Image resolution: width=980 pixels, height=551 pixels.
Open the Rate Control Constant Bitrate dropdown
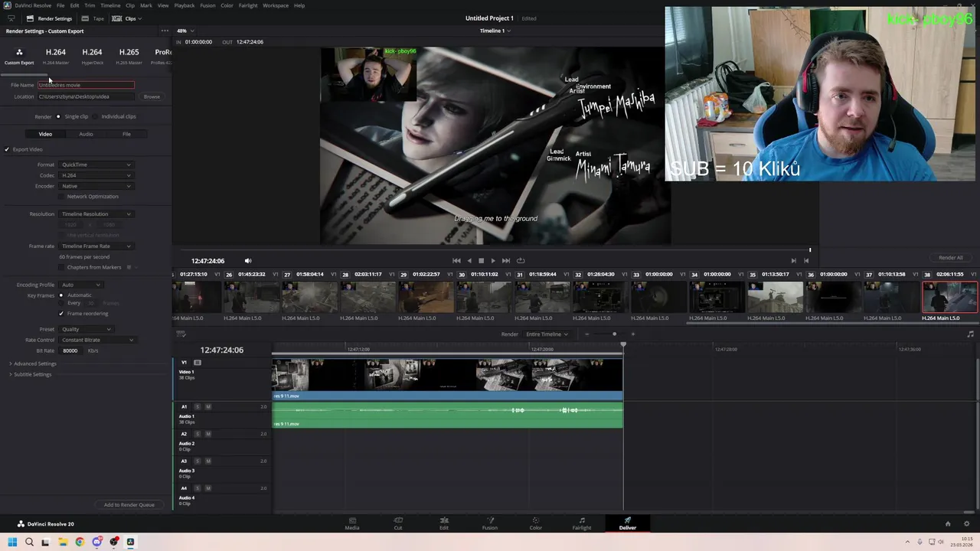tap(96, 340)
